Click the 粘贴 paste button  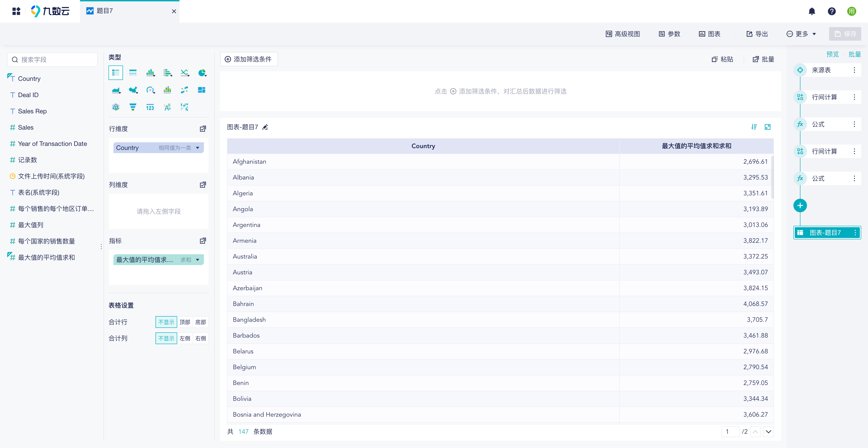tap(722, 59)
